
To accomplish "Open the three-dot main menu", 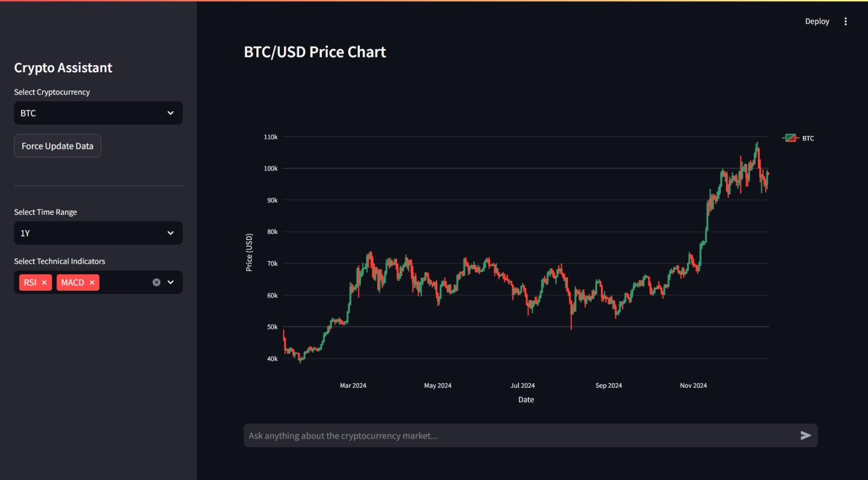I will click(x=845, y=22).
